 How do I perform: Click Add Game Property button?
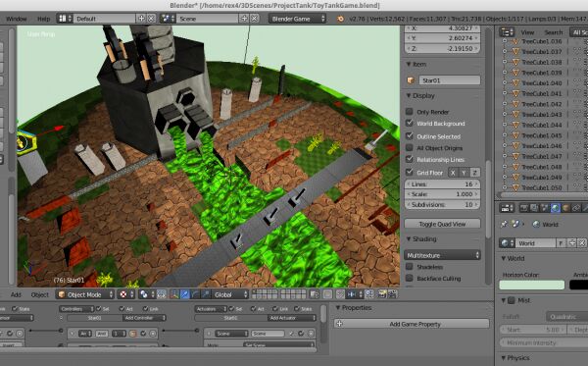[x=412, y=324]
